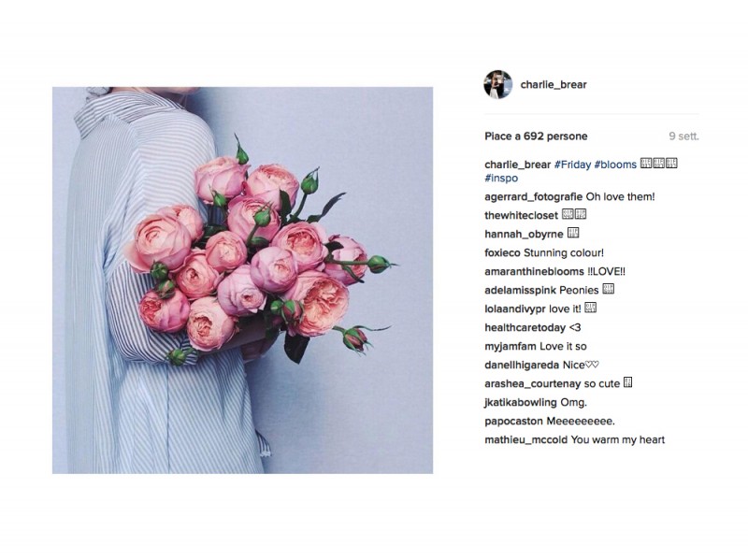Image resolution: width=748 pixels, height=560 pixels.
Task: Show the 692 people who liked
Action: (536, 136)
